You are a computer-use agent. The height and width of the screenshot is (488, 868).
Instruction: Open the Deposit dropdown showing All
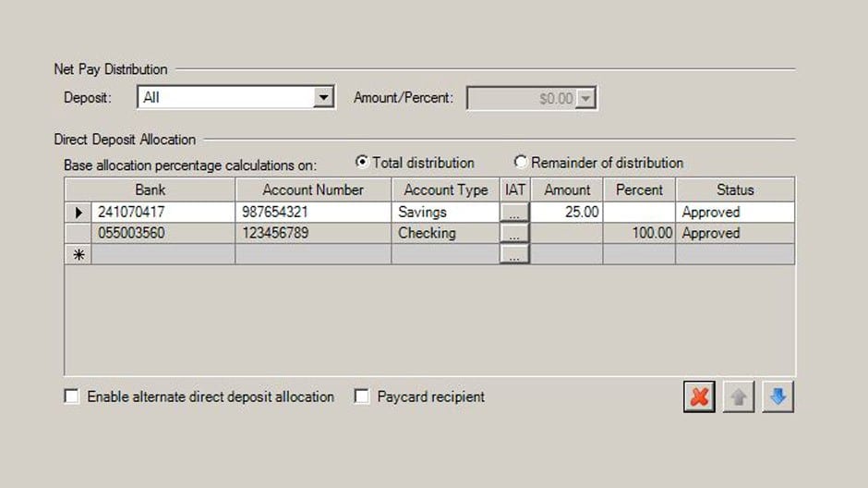235,97
